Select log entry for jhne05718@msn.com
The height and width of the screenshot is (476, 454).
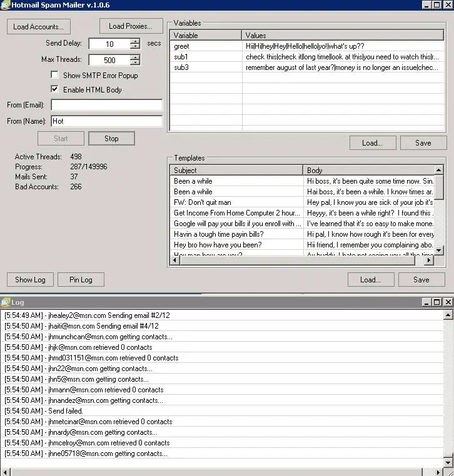tap(222, 454)
